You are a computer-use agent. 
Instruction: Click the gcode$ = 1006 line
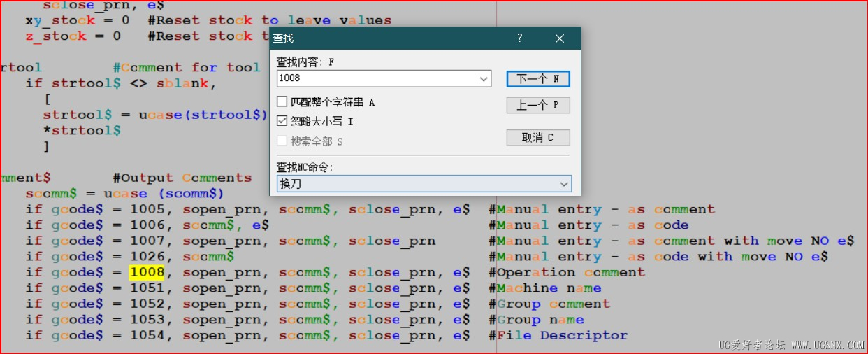(x=147, y=225)
